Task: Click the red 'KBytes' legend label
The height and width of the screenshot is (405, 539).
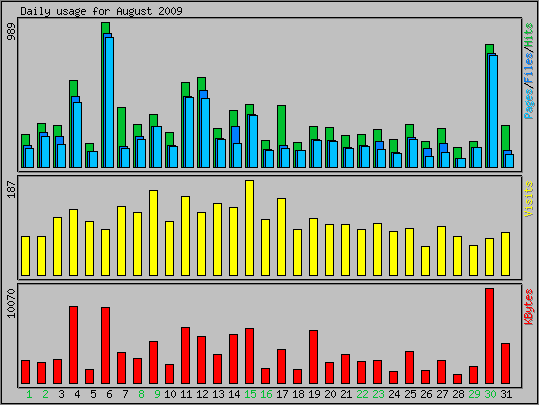Action: [529, 307]
